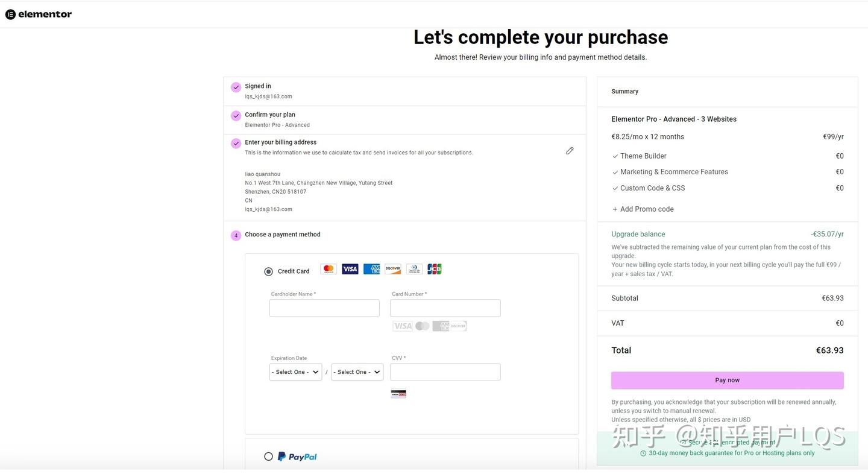Edit billing address with pencil icon
This screenshot has height=474, width=868.
pos(570,151)
